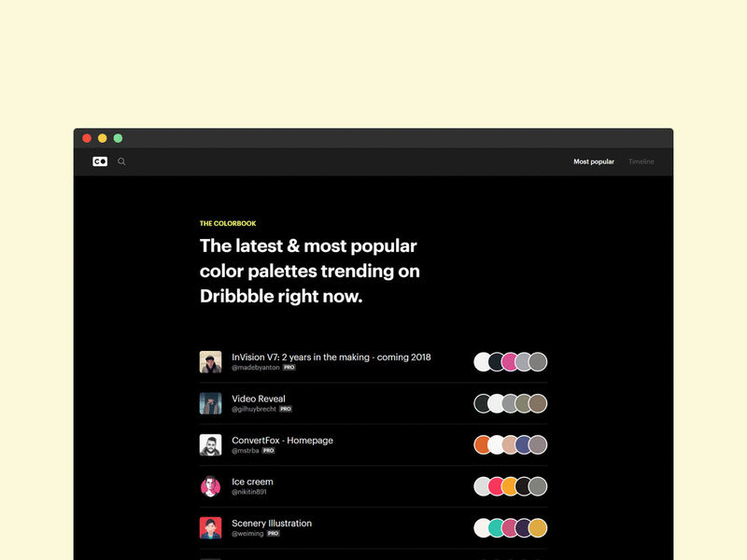This screenshot has height=560, width=747.
Task: Switch to the Timeline tab
Action: [642, 161]
